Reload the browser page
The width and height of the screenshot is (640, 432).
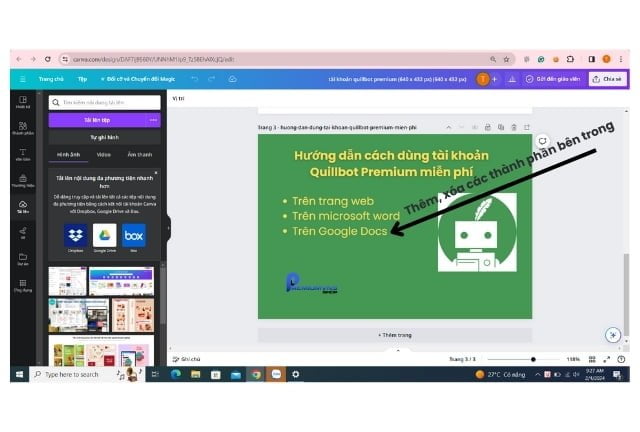(48, 59)
